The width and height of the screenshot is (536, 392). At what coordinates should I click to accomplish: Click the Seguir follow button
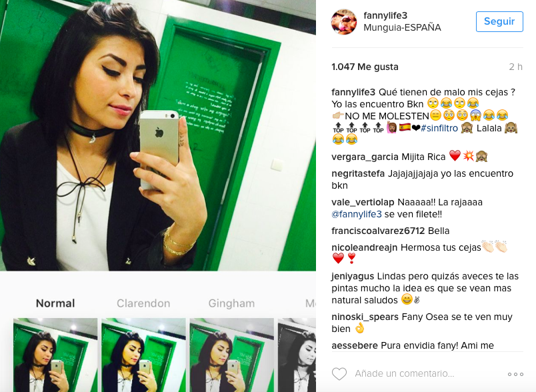[499, 21]
